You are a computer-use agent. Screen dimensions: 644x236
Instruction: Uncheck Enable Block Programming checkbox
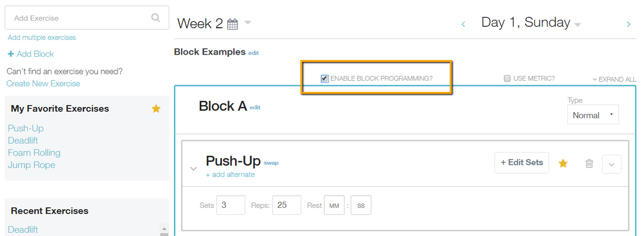[324, 79]
